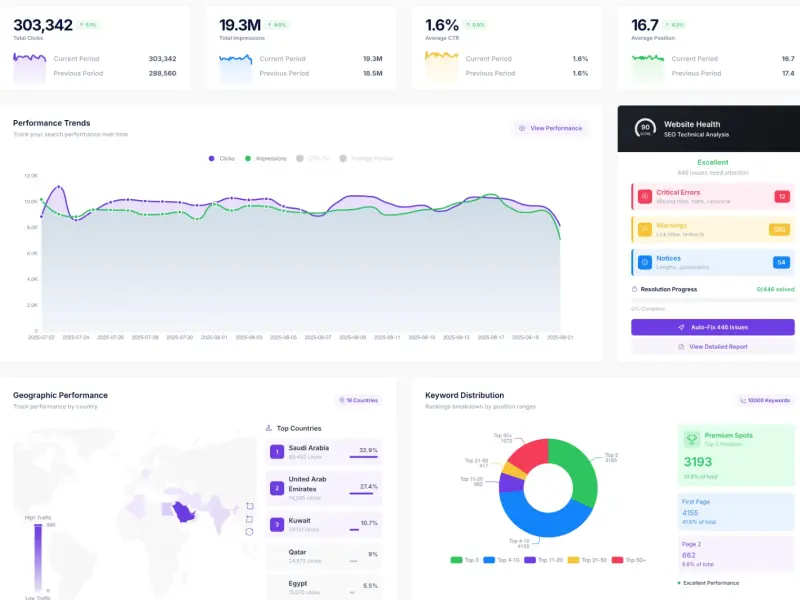Click the Website Health score gauge
Viewport: 800px width, 600px height.
tap(645, 128)
